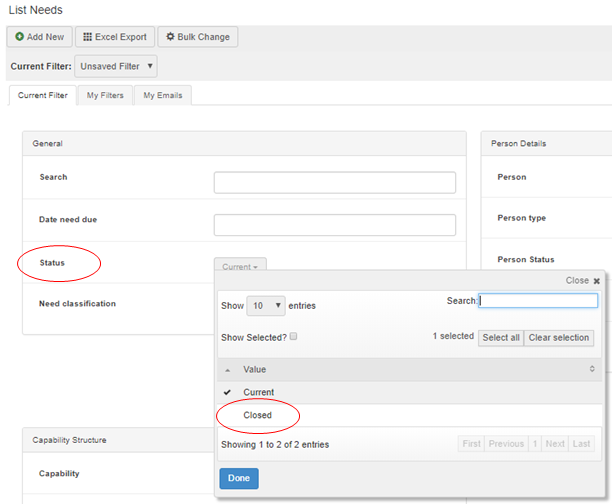
Task: Deselect the checked Current value row
Action: [x=258, y=392]
